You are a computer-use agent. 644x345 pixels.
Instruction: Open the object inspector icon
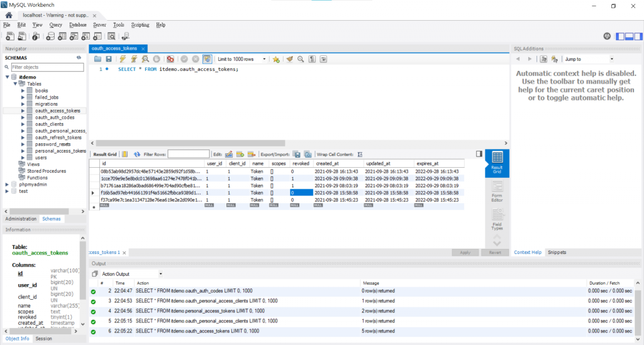pos(36,36)
